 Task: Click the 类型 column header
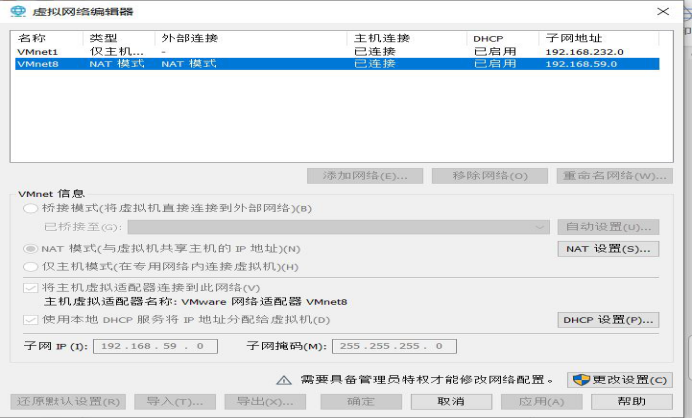118,38
